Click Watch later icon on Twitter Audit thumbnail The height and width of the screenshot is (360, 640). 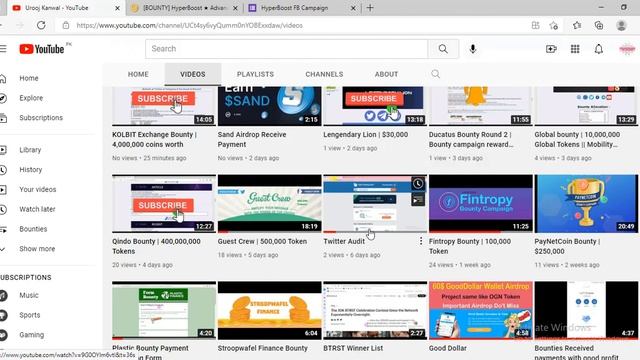tap(418, 184)
